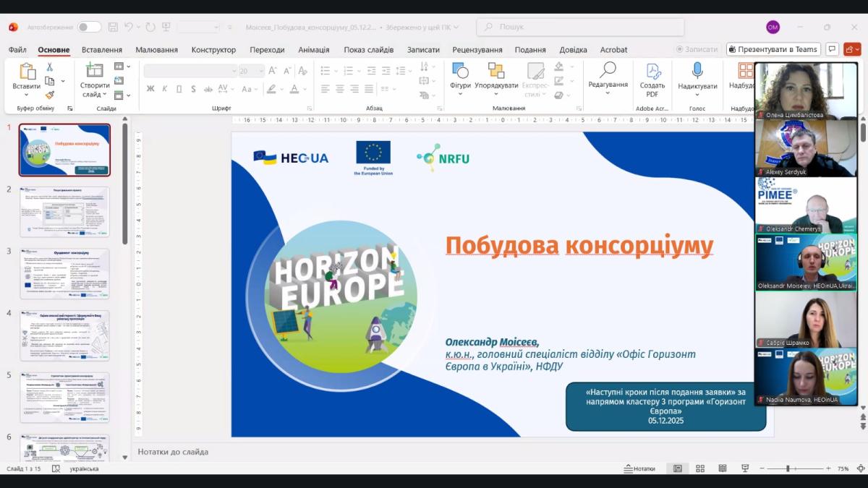The image size is (868, 488).
Task: Click the Фігури shapes icon
Action: point(460,71)
